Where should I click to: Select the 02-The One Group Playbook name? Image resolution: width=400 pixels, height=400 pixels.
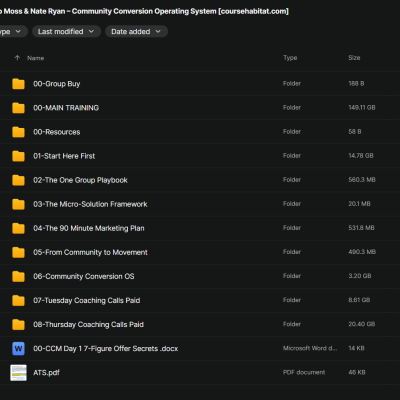[80, 180]
